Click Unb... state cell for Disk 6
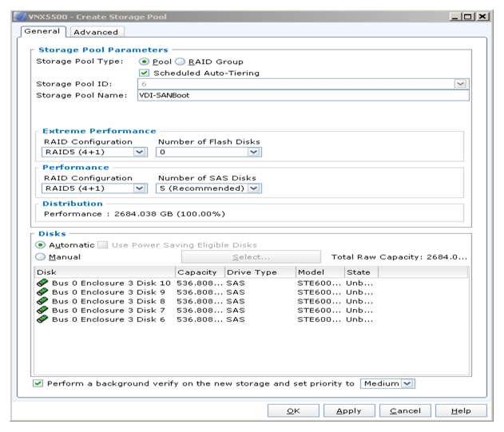Image resolution: width=504 pixels, height=432 pixels. coord(359,319)
